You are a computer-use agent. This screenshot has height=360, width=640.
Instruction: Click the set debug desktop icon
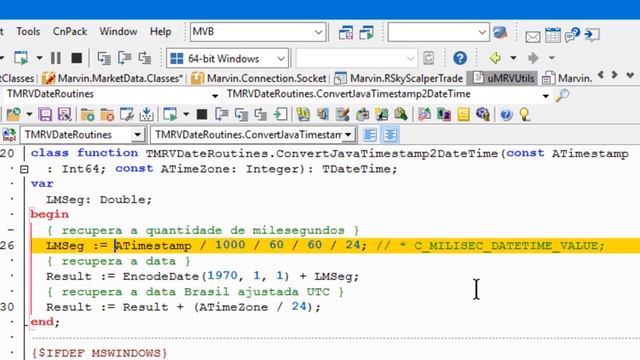click(367, 33)
